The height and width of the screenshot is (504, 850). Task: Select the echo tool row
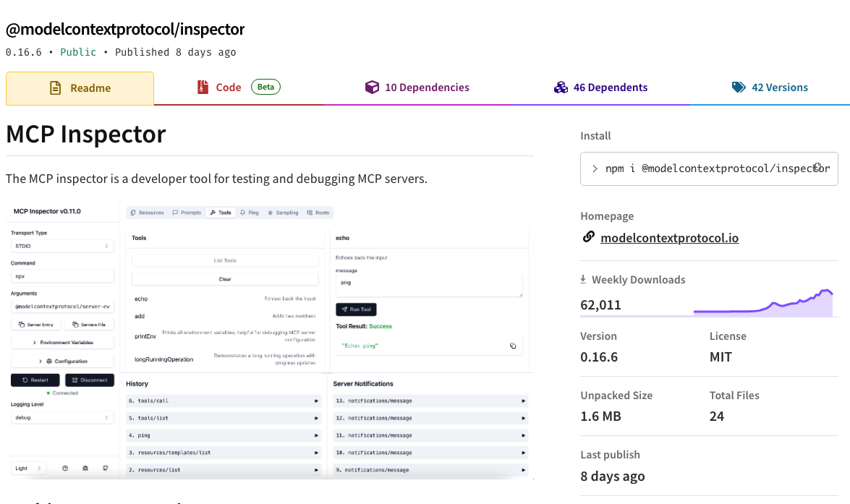225,299
